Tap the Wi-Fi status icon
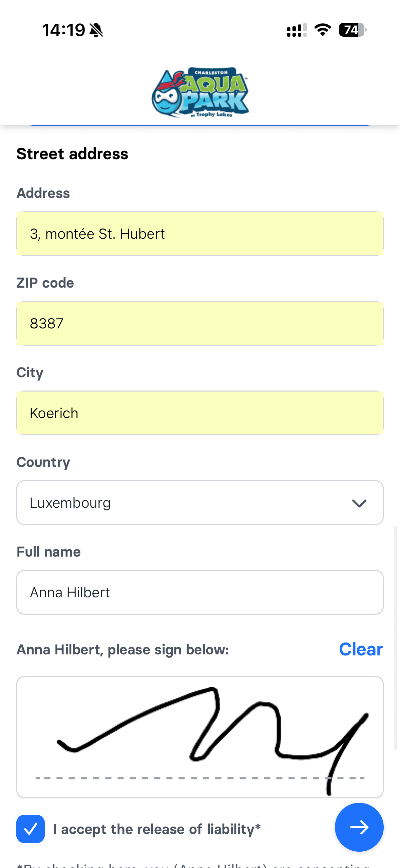 point(323,30)
